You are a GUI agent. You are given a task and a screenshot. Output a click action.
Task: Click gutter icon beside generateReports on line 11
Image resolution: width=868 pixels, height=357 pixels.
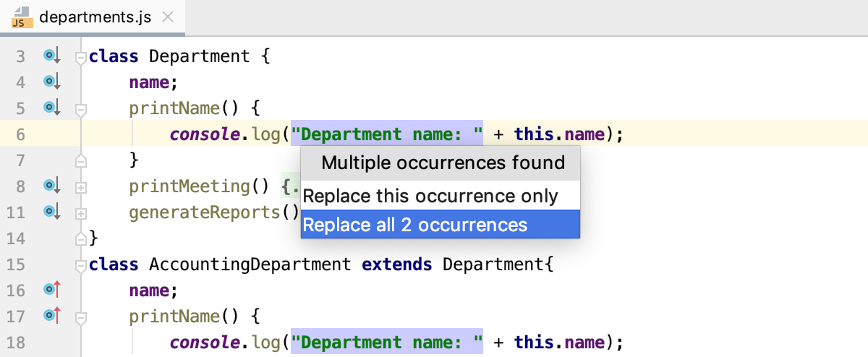pyautogui.click(x=51, y=212)
